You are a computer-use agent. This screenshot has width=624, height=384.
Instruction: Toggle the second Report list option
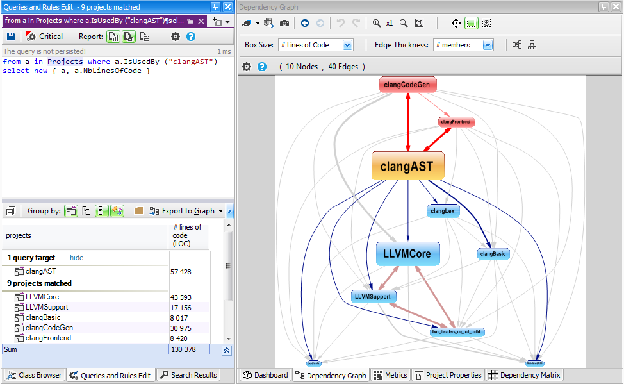(x=129, y=37)
